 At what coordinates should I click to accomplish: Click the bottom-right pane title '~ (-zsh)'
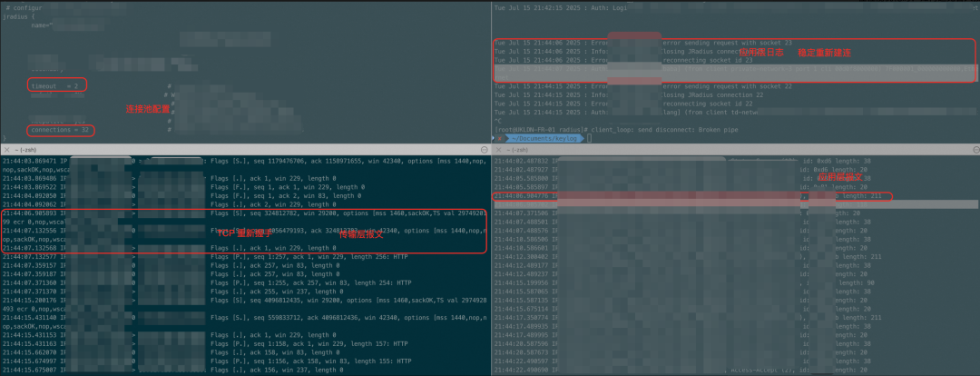[515, 151]
